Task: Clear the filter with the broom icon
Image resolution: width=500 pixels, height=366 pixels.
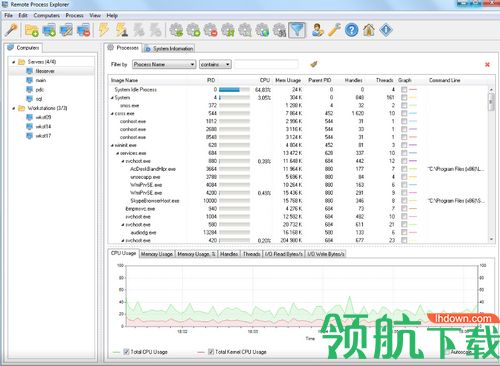Action: [313, 64]
